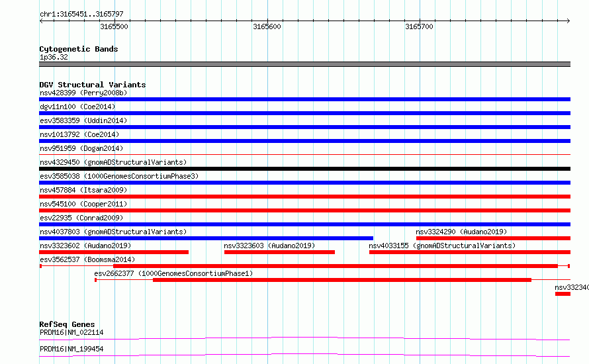Click the blue bar under esv22935
The image size is (589, 364).
[x=304, y=224]
